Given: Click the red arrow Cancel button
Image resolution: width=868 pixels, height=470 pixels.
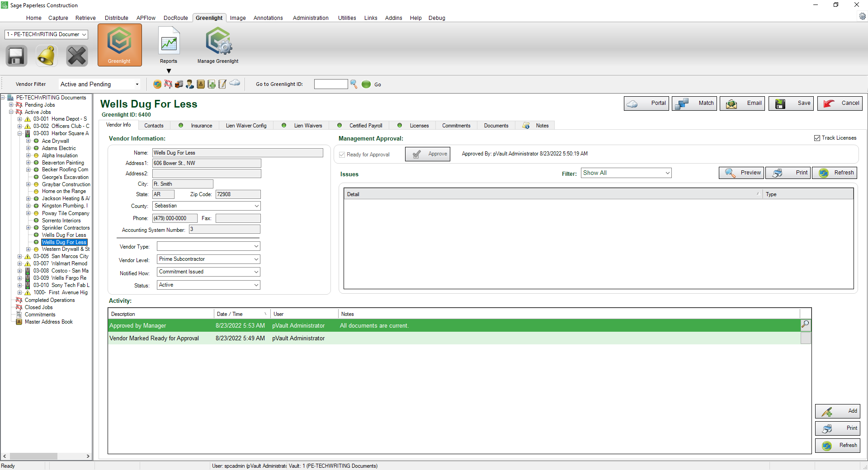Looking at the screenshot, I should 840,103.
